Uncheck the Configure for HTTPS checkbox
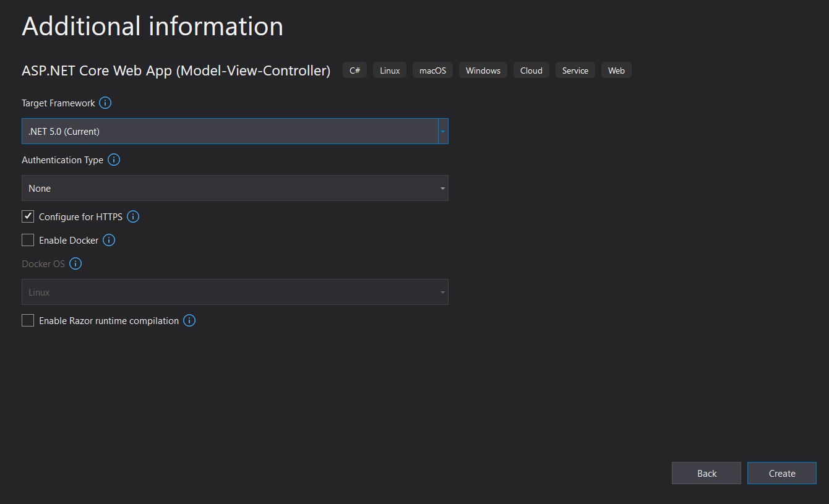Image resolution: width=829 pixels, height=504 pixels. click(x=28, y=216)
